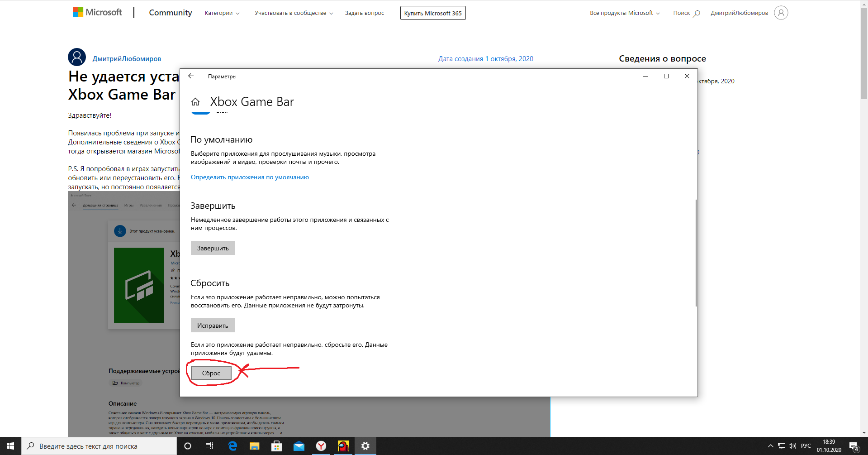Screen dimensions: 868x455
Task: Switch the РУС input language indicator
Action: [806, 446]
